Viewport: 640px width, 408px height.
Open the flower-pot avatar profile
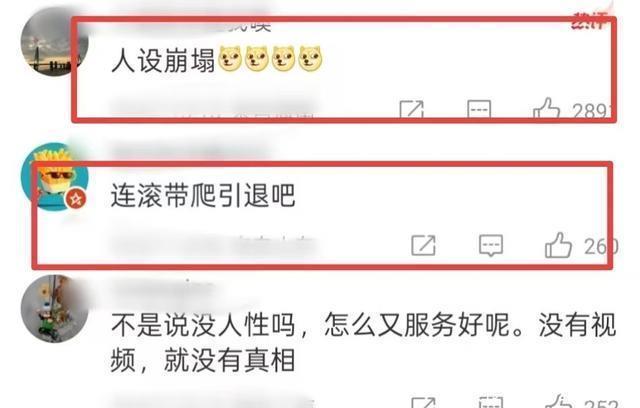click(x=55, y=309)
